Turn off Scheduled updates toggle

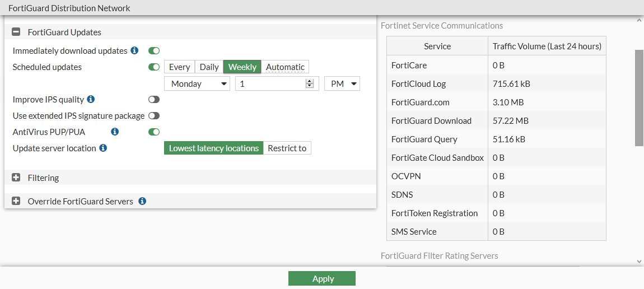pos(154,67)
